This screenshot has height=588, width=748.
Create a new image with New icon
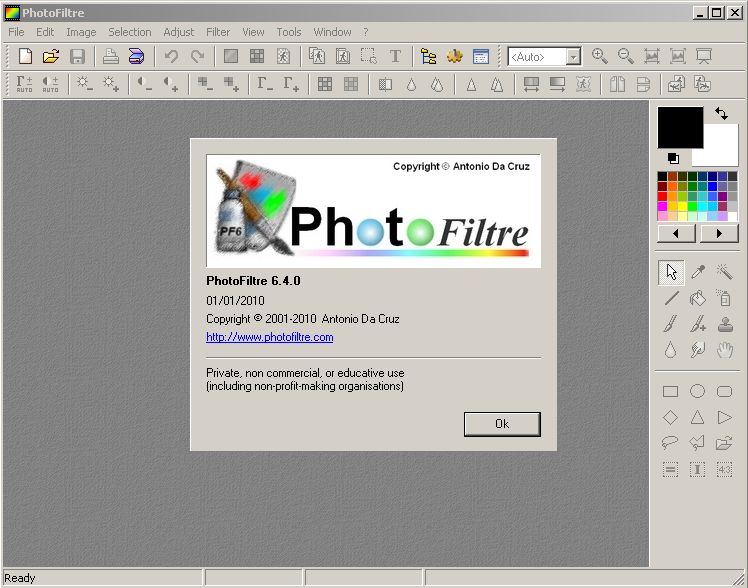(25, 56)
